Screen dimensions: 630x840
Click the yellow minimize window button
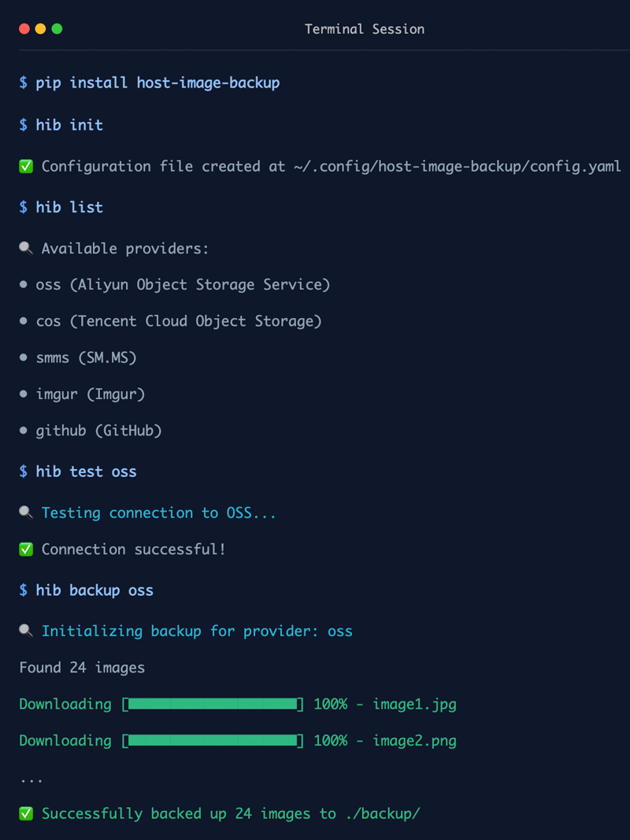(40, 29)
